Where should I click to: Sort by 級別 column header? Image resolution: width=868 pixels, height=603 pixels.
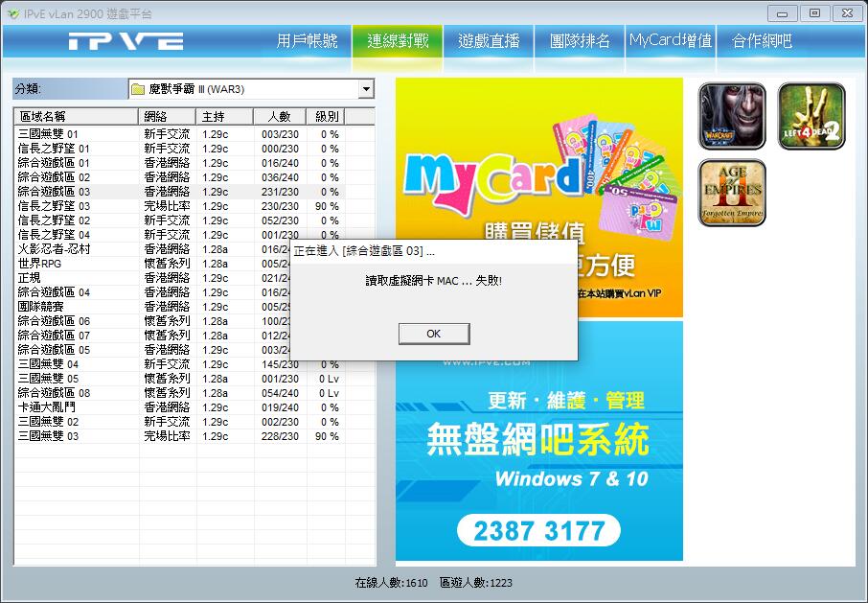[326, 117]
